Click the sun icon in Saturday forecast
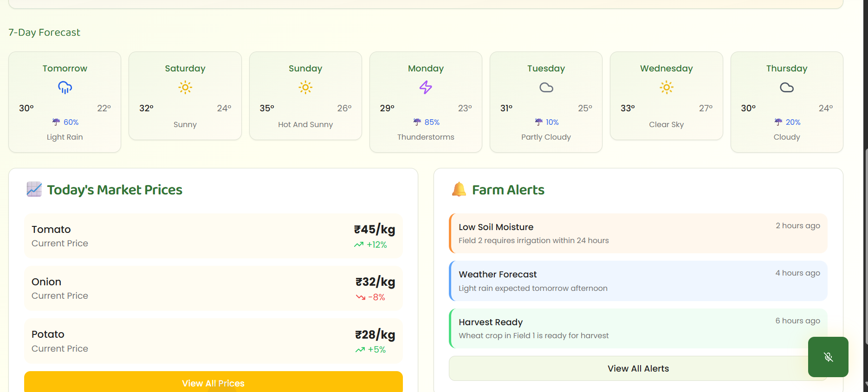This screenshot has width=868, height=392. click(185, 87)
